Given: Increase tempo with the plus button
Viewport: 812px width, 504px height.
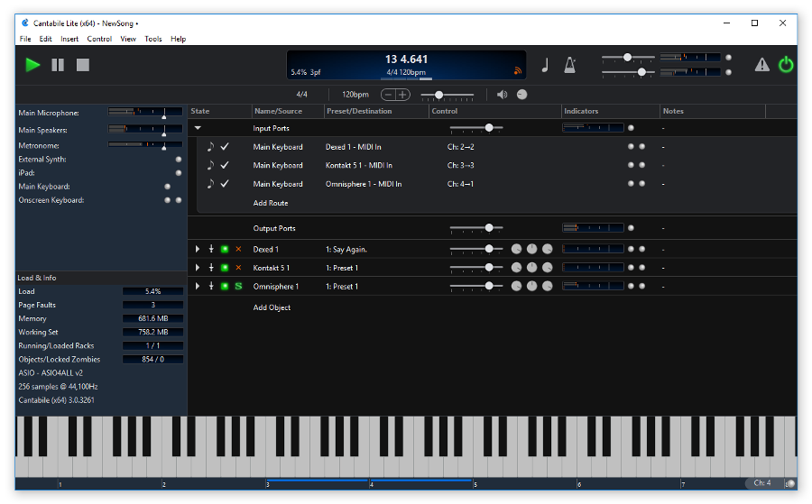Looking at the screenshot, I should click(x=403, y=95).
